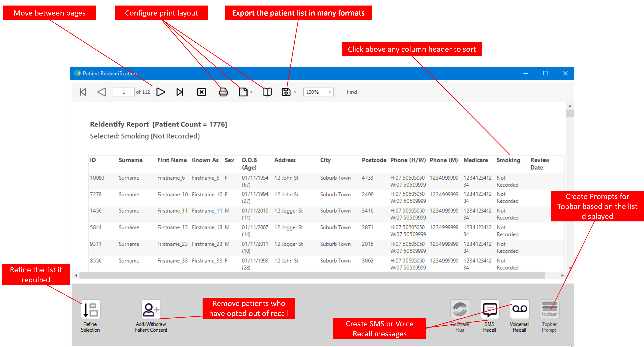Open the 100% zoom combo box
The width and height of the screenshot is (644, 347).
pyautogui.click(x=318, y=92)
